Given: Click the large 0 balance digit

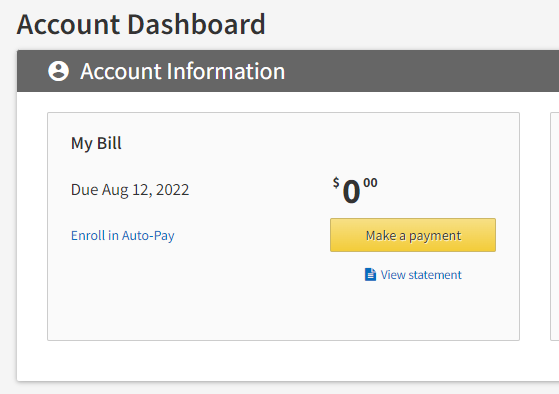Looking at the screenshot, I should [x=351, y=192].
